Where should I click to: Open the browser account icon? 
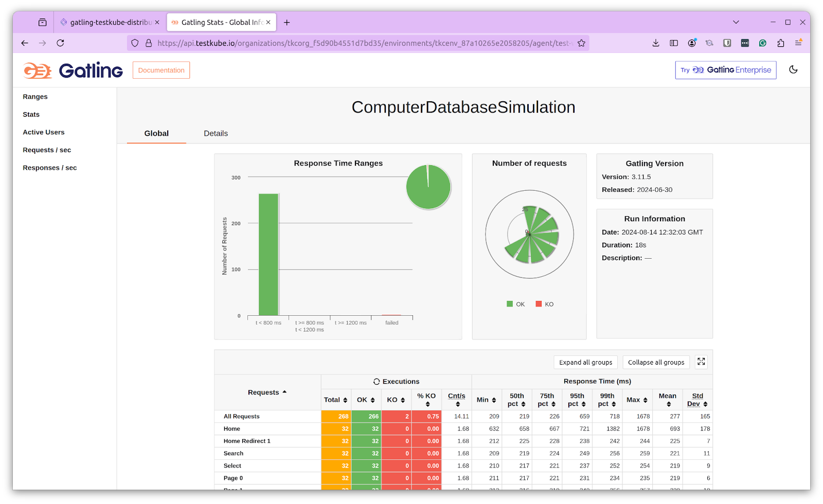[x=691, y=43]
